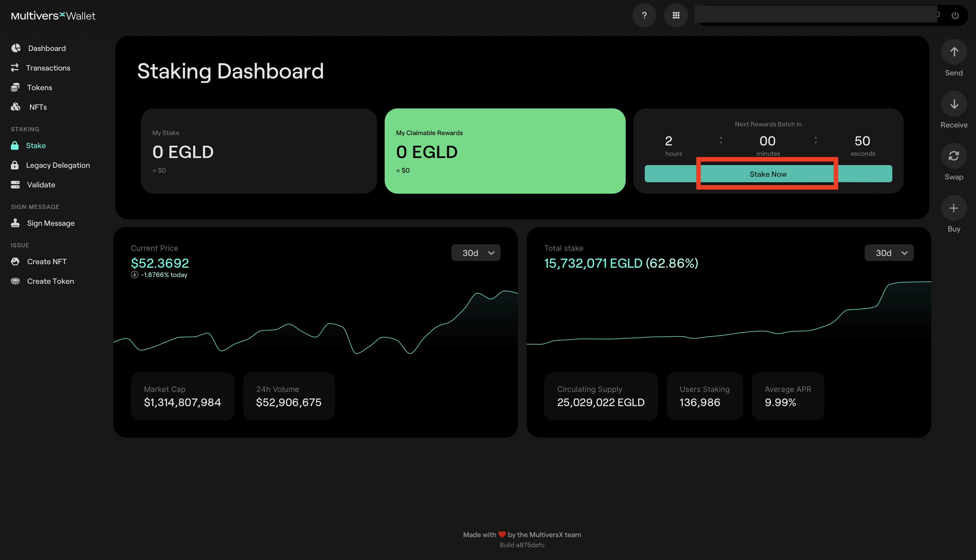Click the Tokens navigation item
The height and width of the screenshot is (560, 976).
coord(39,87)
